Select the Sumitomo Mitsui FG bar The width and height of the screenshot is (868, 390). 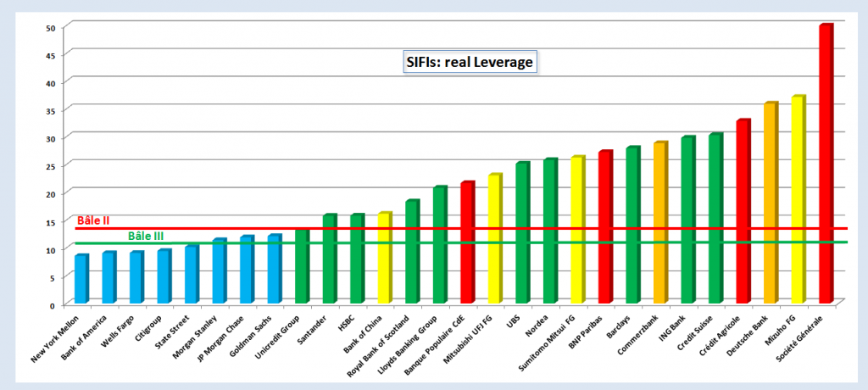[578, 230]
